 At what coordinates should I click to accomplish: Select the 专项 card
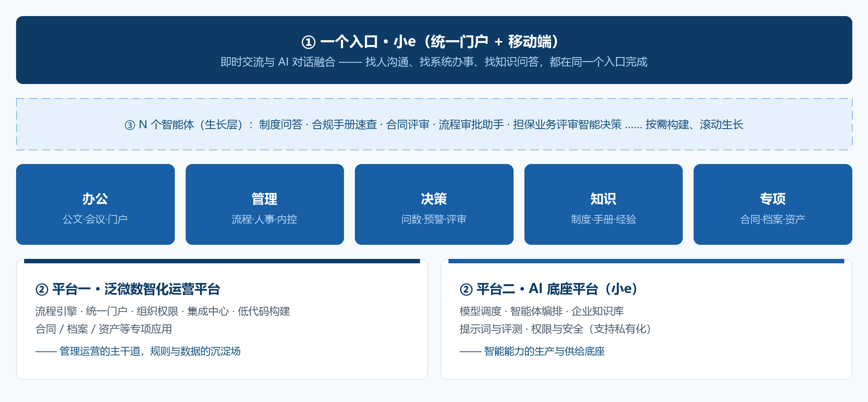[773, 204]
